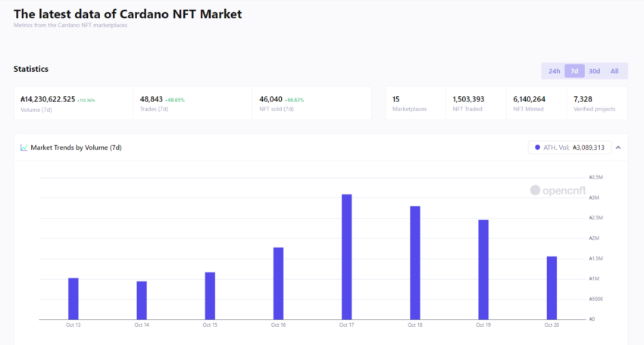Screen dimensions: 644x345
Task: Click the page title about Cardano NFT Market
Action: (x=128, y=14)
